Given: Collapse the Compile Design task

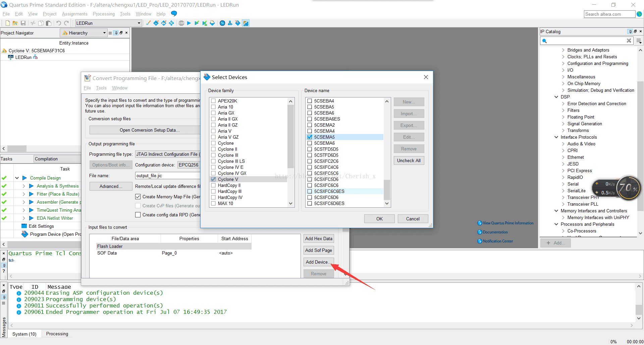Looking at the screenshot, I should point(17,178).
